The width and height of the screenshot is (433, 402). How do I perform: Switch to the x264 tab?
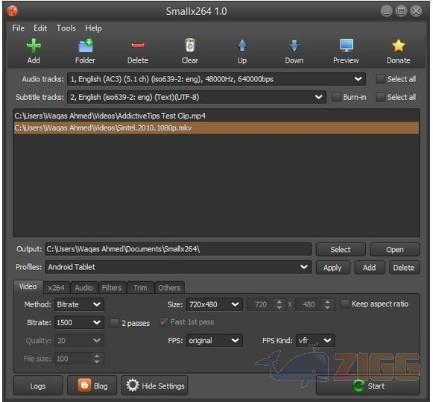point(56,288)
